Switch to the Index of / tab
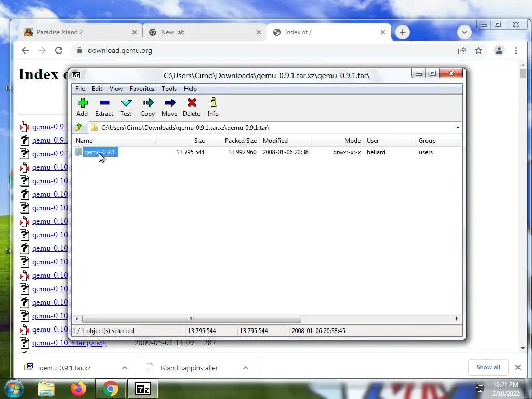 point(328,32)
